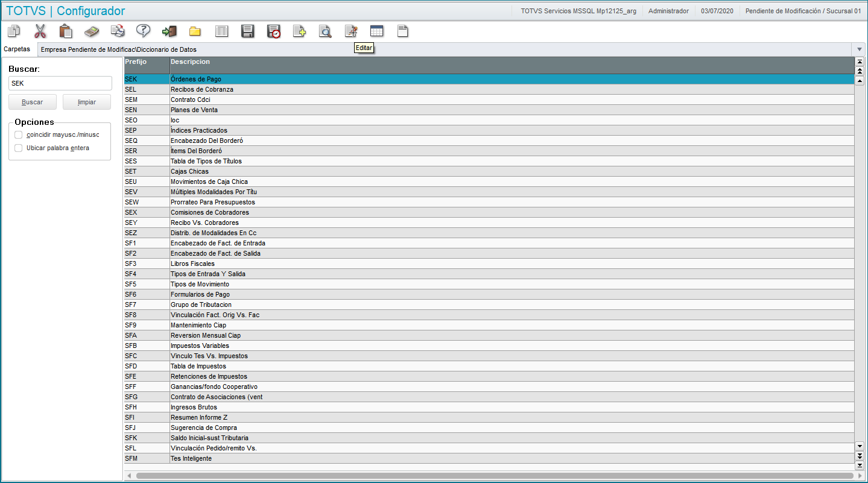Click the floppy disk save icon
The height and width of the screenshot is (483, 868).
[x=247, y=31]
